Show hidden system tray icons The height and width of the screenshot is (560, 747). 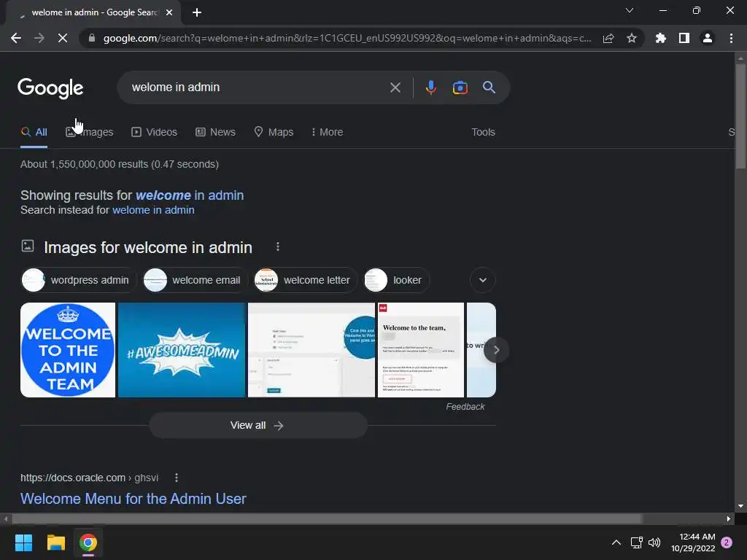tap(616, 542)
